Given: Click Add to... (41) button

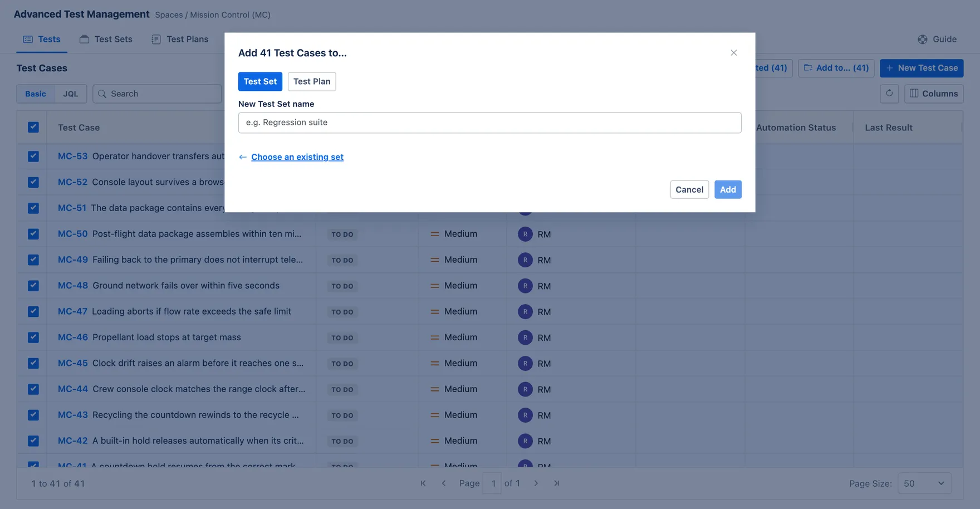Looking at the screenshot, I should (x=836, y=68).
